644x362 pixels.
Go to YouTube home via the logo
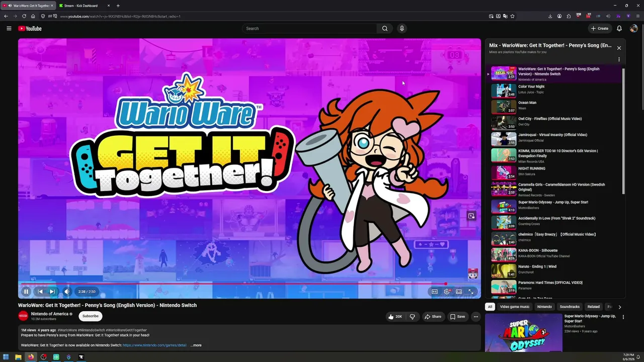coord(30,29)
